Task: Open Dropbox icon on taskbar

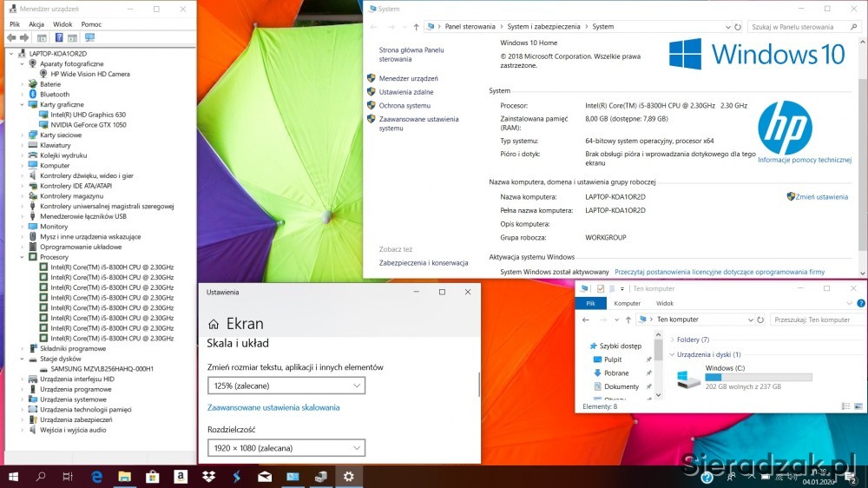Action: click(x=208, y=477)
